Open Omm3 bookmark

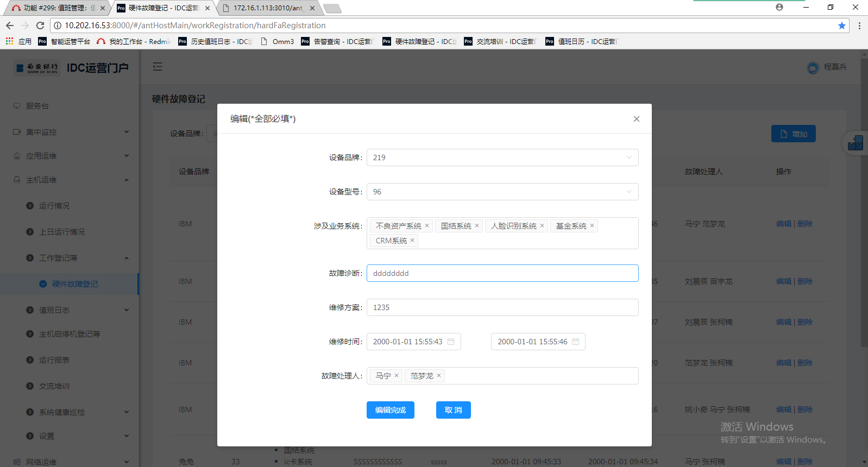[x=277, y=41]
